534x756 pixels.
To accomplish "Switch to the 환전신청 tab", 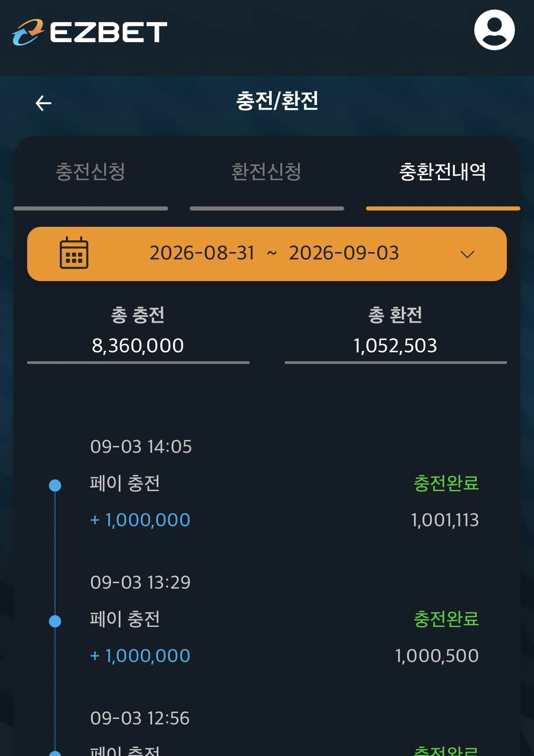I will (x=266, y=172).
